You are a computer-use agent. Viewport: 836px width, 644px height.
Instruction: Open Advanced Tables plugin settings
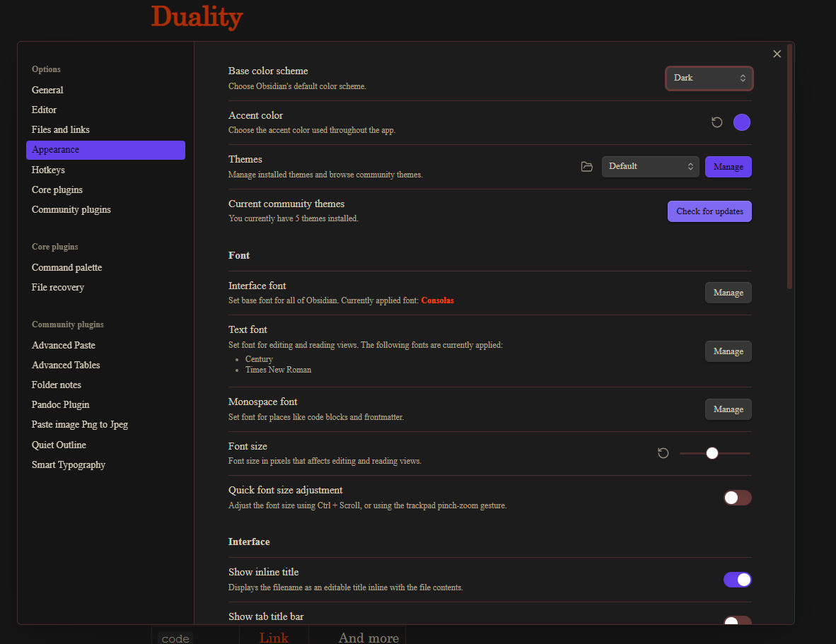point(105,365)
